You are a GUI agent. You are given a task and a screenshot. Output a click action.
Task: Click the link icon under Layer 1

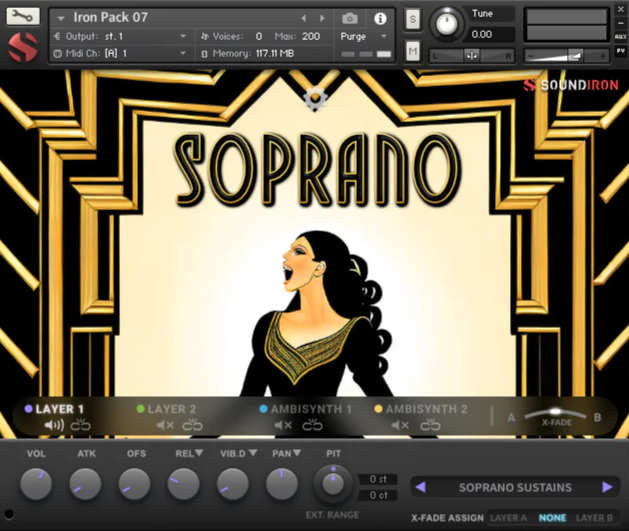click(81, 425)
